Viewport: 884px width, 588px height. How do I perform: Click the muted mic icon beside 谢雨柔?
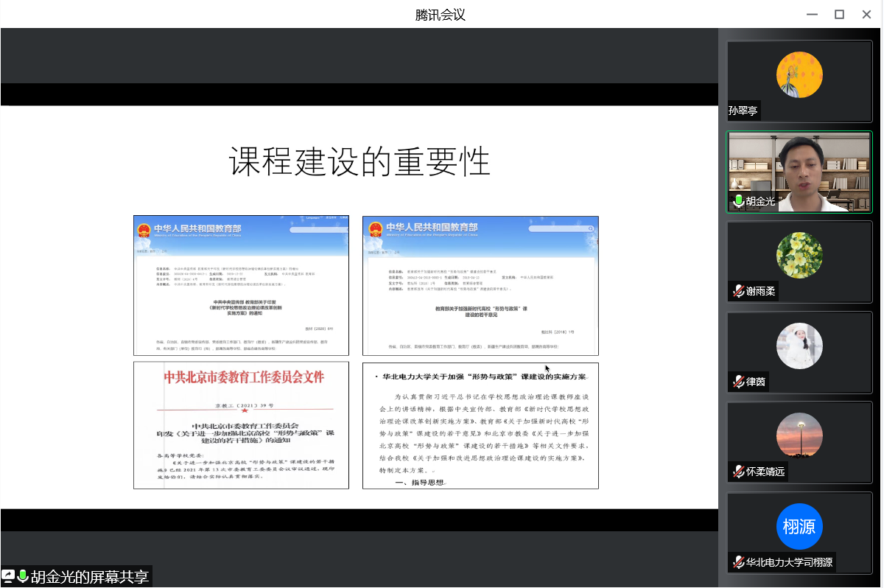[x=737, y=291]
